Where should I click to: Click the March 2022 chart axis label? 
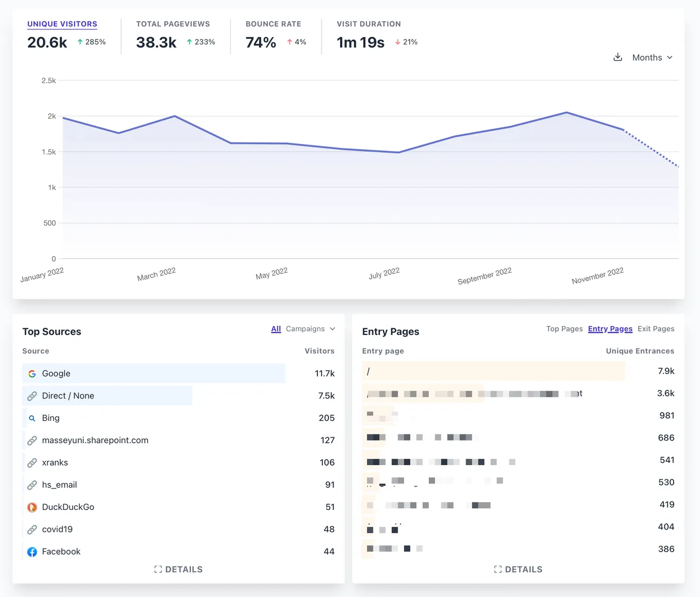click(156, 274)
